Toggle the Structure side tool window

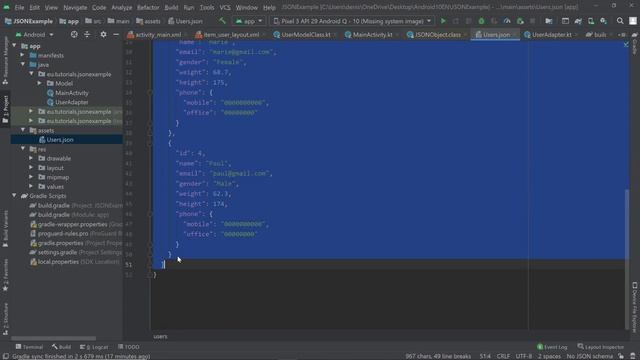pyautogui.click(x=5, y=319)
